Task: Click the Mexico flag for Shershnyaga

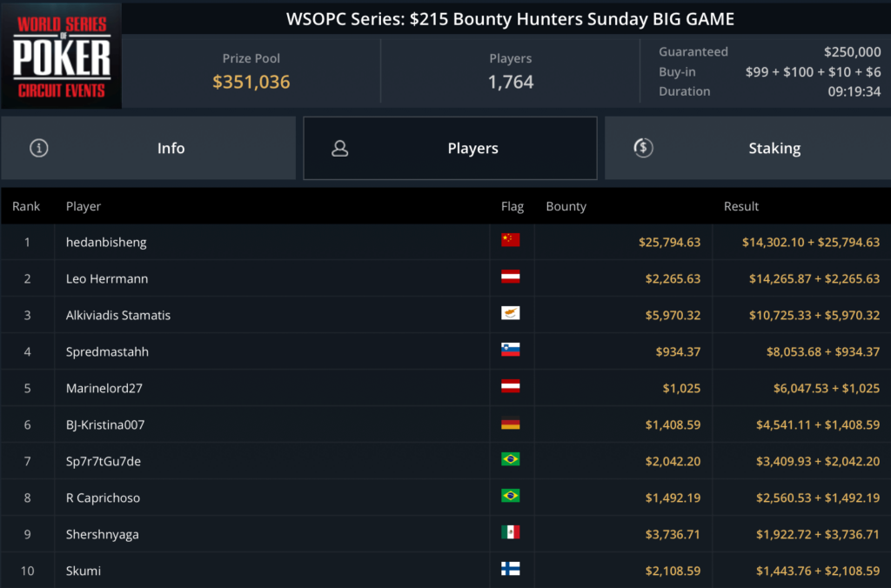Action: pyautogui.click(x=511, y=532)
